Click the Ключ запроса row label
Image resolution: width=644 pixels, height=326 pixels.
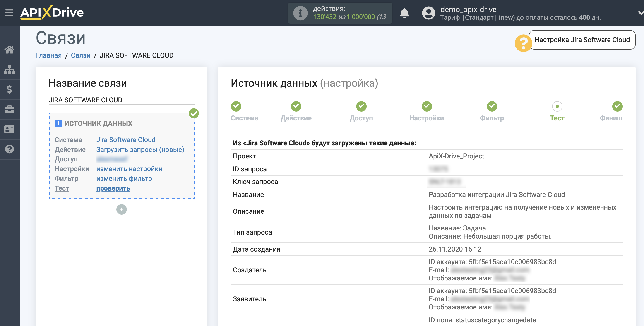click(x=255, y=182)
